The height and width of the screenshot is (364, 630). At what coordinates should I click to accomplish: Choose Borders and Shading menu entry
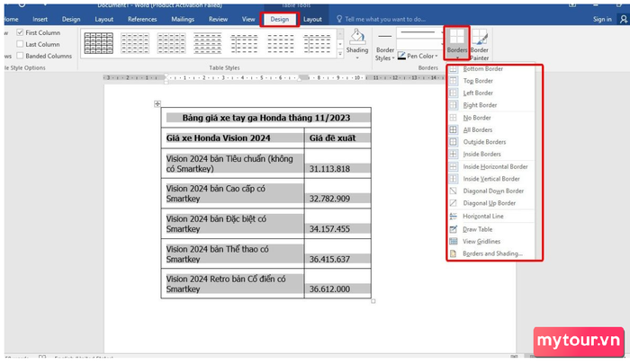point(491,253)
